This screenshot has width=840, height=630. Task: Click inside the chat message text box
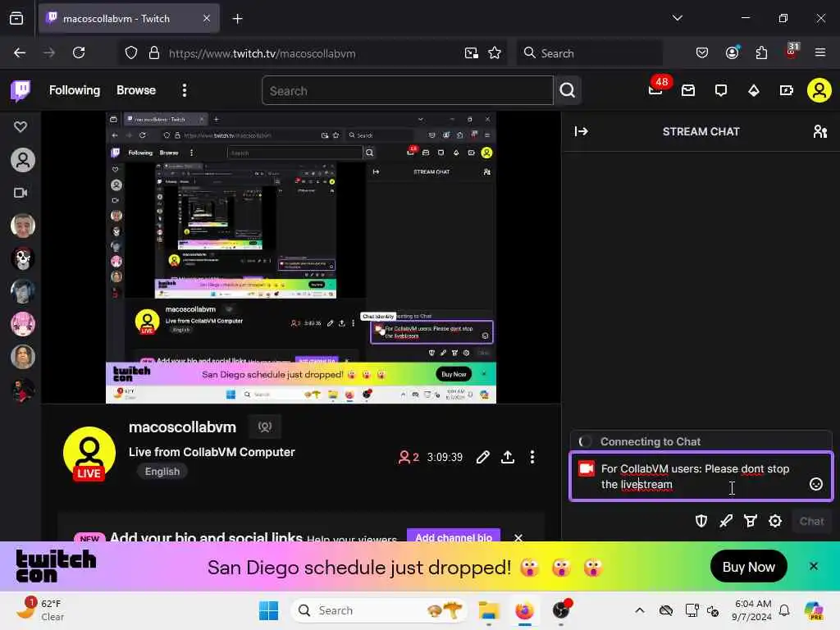coord(701,477)
